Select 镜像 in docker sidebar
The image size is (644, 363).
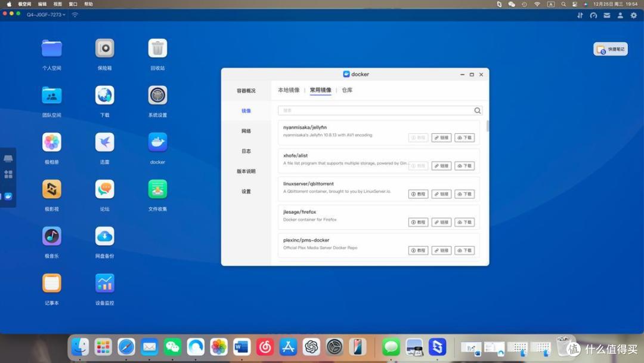coord(246,111)
